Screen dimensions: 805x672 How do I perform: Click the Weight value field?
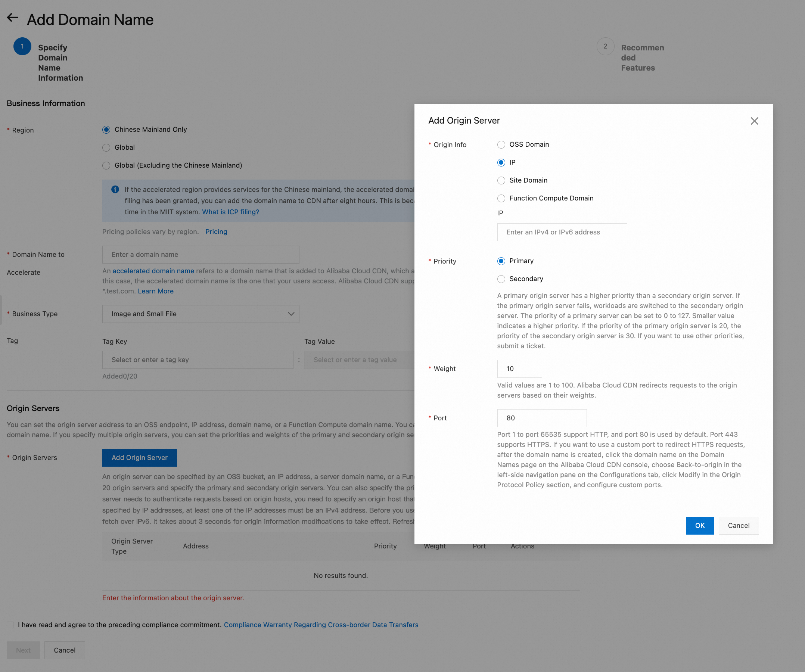point(519,369)
